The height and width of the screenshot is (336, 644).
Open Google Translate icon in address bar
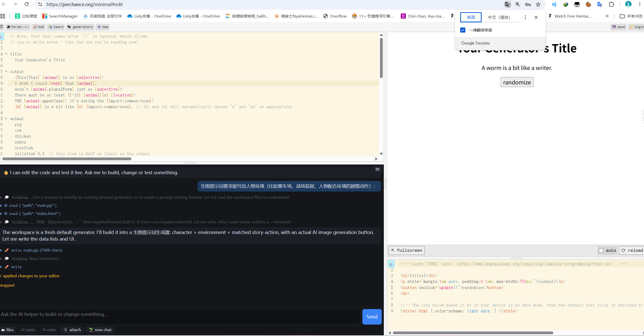click(508, 4)
